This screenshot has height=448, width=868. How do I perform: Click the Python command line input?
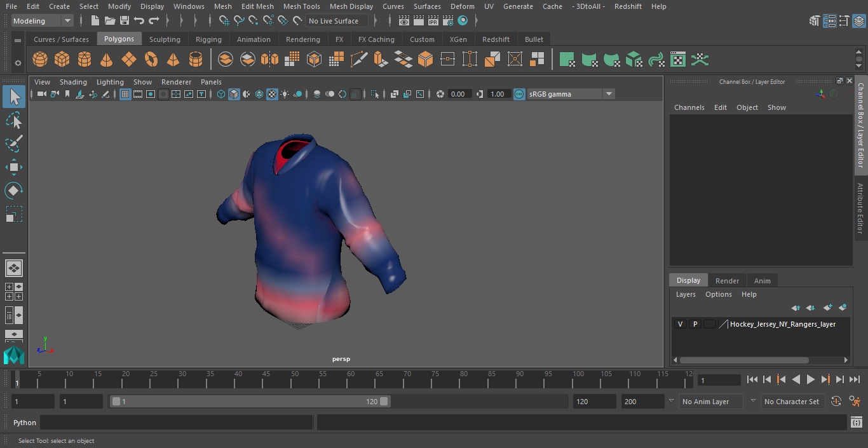click(x=177, y=423)
